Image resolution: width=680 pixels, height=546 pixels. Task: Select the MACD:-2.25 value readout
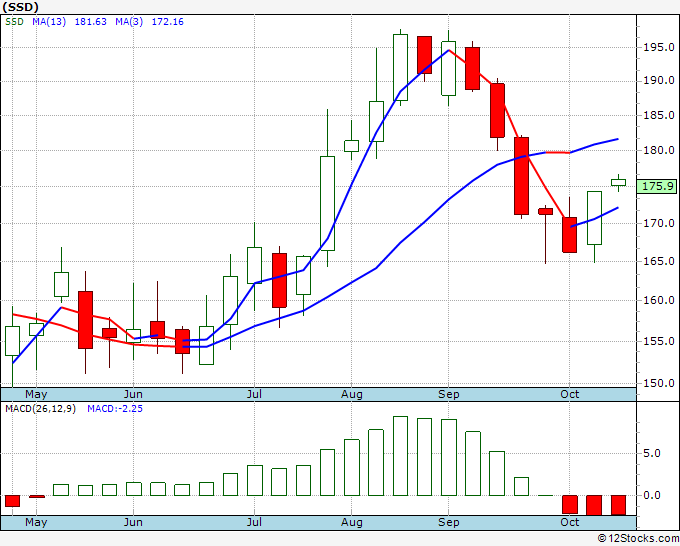tap(115, 409)
